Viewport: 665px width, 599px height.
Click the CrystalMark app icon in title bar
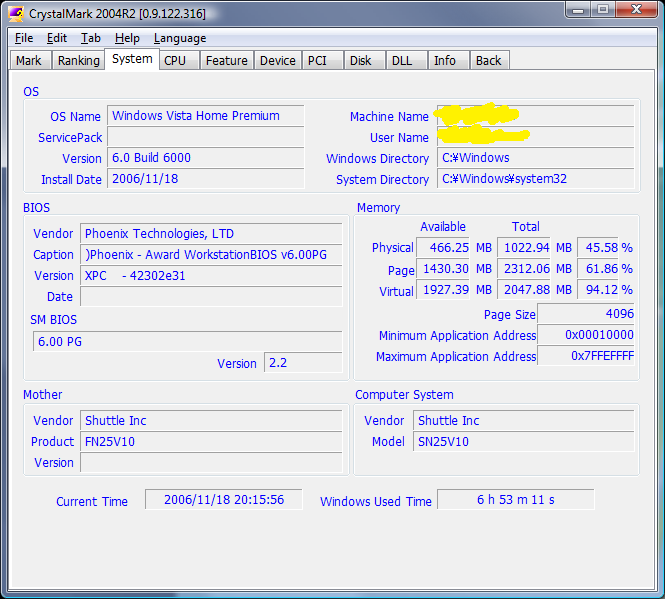click(16, 14)
